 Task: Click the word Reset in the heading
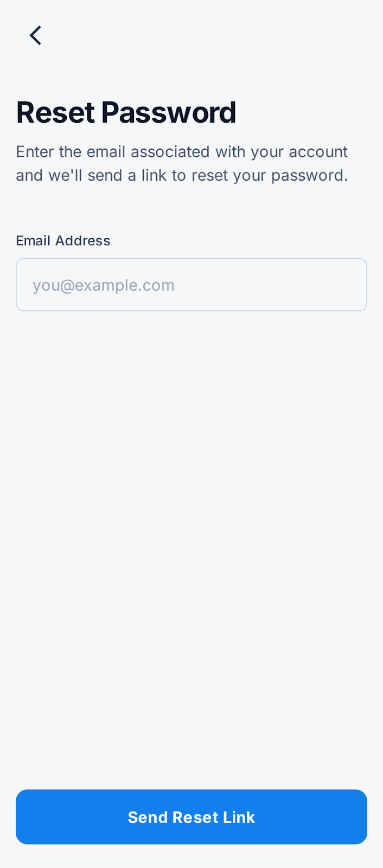point(56,112)
